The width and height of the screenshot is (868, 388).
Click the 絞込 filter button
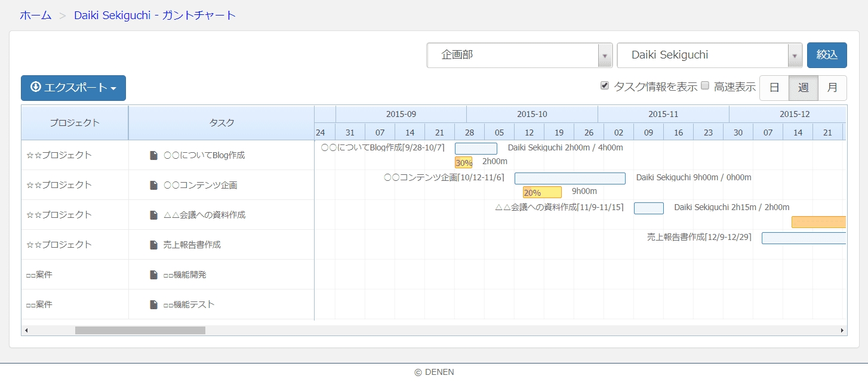point(827,55)
